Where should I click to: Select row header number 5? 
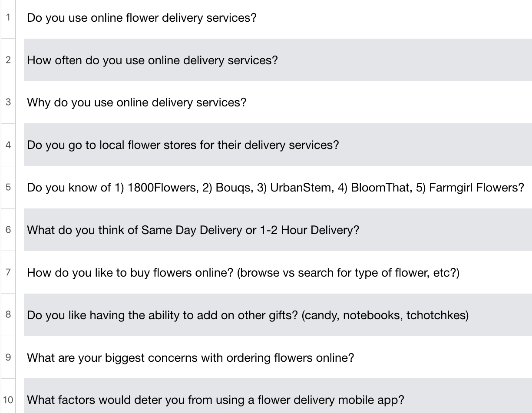pos(8,187)
